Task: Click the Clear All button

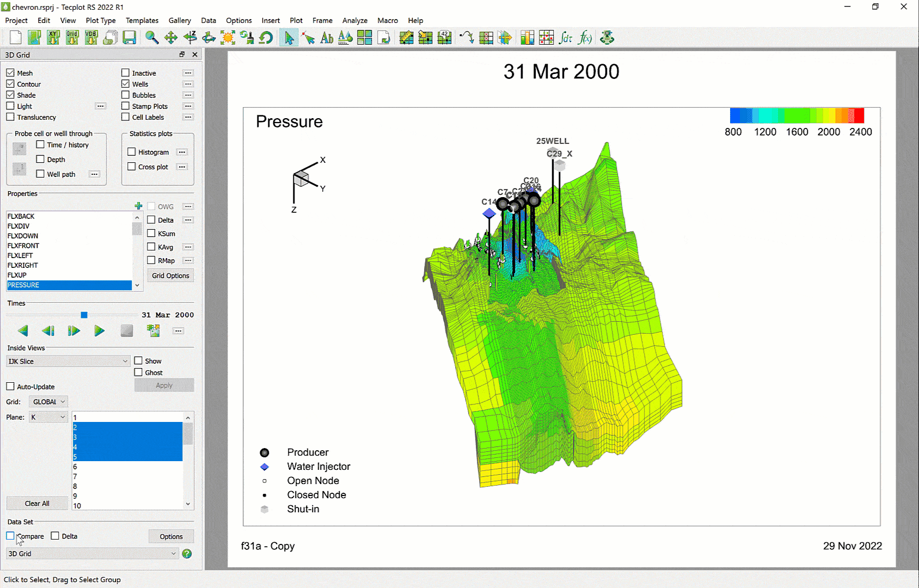Action: tap(36, 503)
